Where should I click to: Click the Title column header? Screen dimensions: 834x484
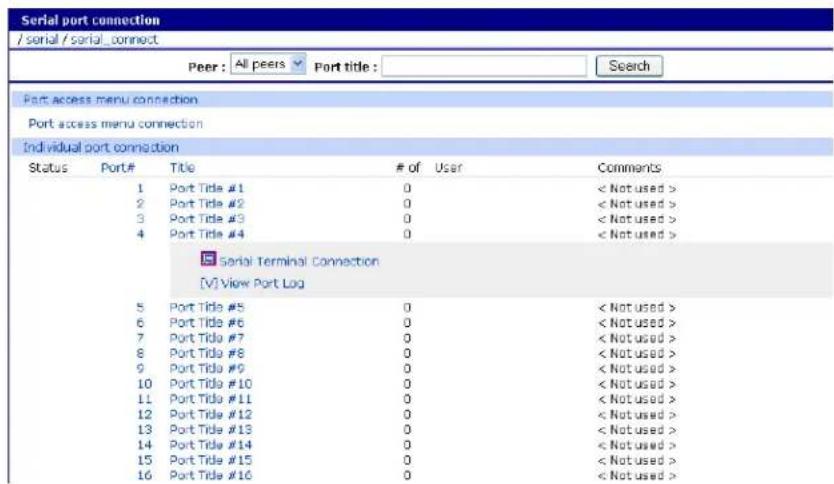(182, 168)
